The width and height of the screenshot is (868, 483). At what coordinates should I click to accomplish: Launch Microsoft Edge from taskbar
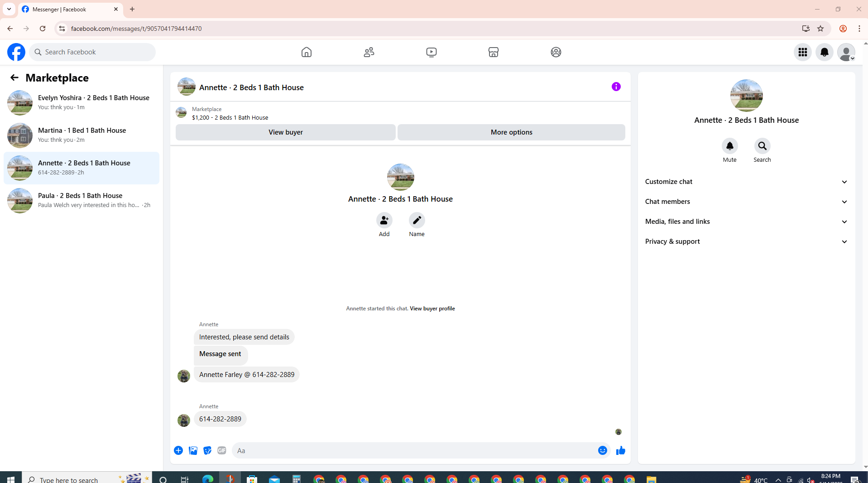pos(207,479)
